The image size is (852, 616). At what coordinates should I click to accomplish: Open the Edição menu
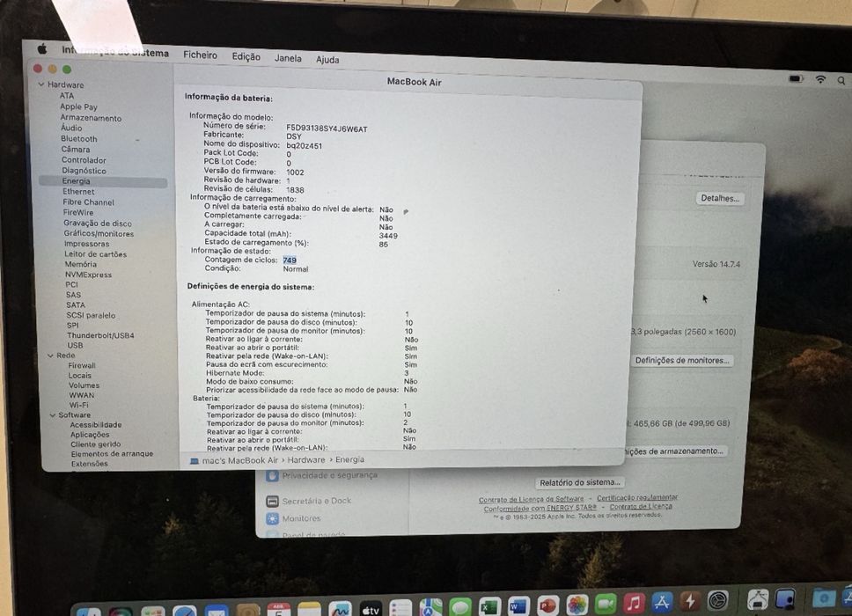pos(246,56)
